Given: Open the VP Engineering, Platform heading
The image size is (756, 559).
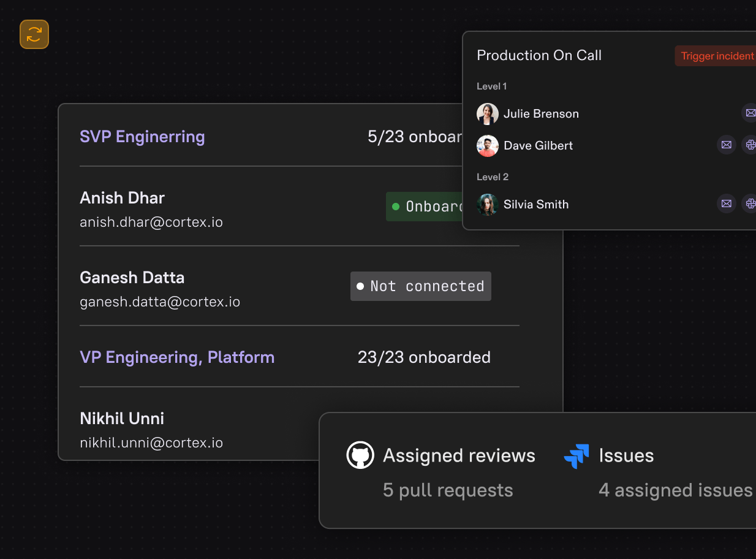Looking at the screenshot, I should click(177, 357).
